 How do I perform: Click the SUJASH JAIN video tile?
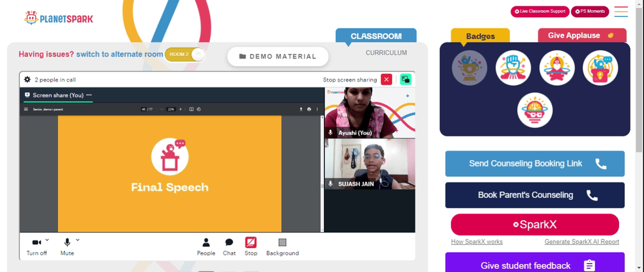370,164
